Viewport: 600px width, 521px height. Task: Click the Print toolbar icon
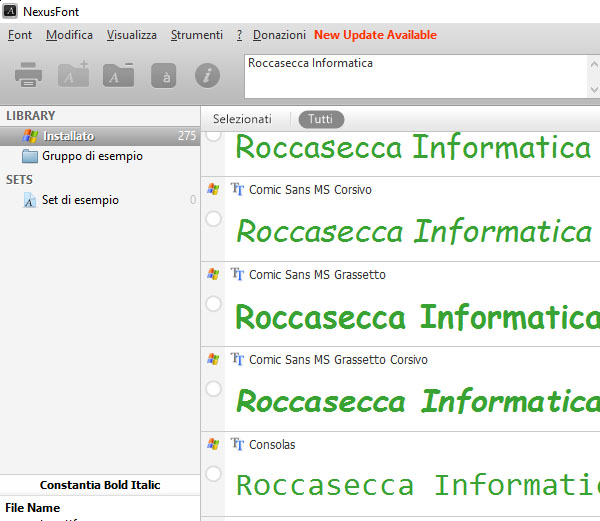pos(28,75)
